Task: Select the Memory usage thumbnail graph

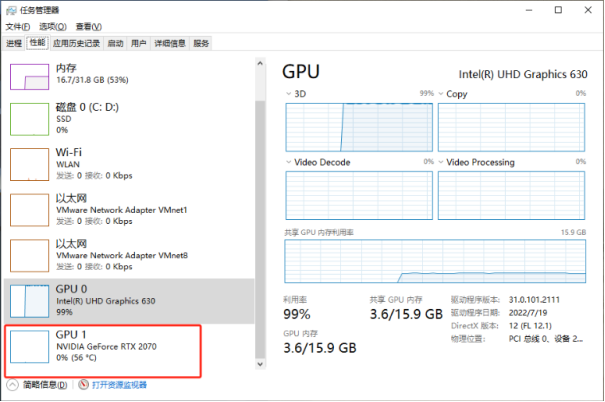Action: click(x=30, y=74)
